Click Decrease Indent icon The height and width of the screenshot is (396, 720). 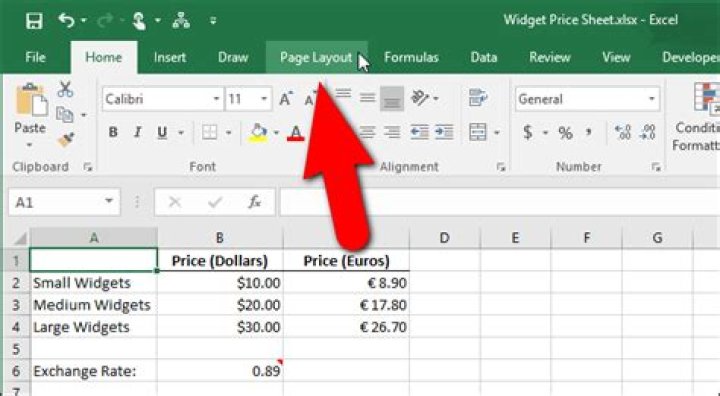coord(419,133)
